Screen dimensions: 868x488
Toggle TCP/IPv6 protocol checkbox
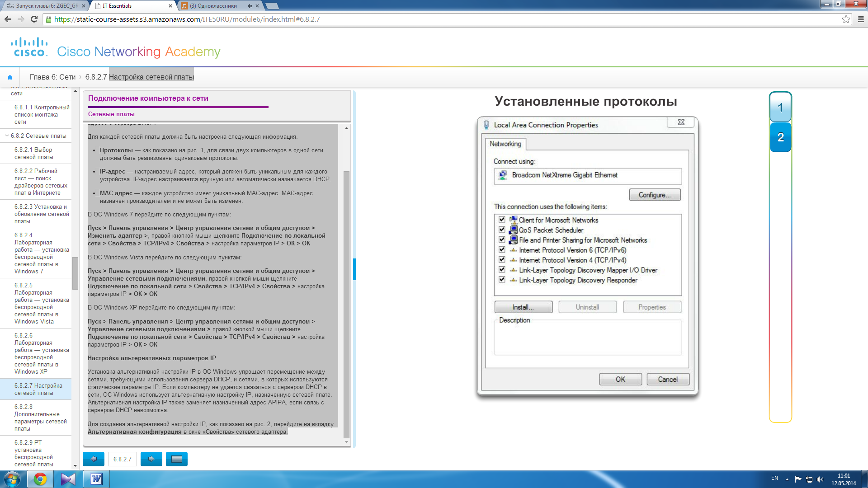point(502,249)
